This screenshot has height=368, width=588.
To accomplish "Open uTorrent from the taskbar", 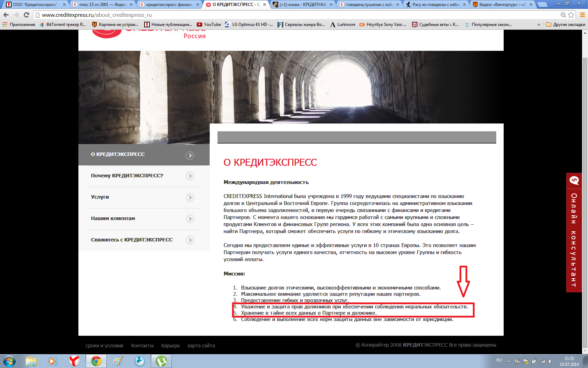I will pos(161,361).
